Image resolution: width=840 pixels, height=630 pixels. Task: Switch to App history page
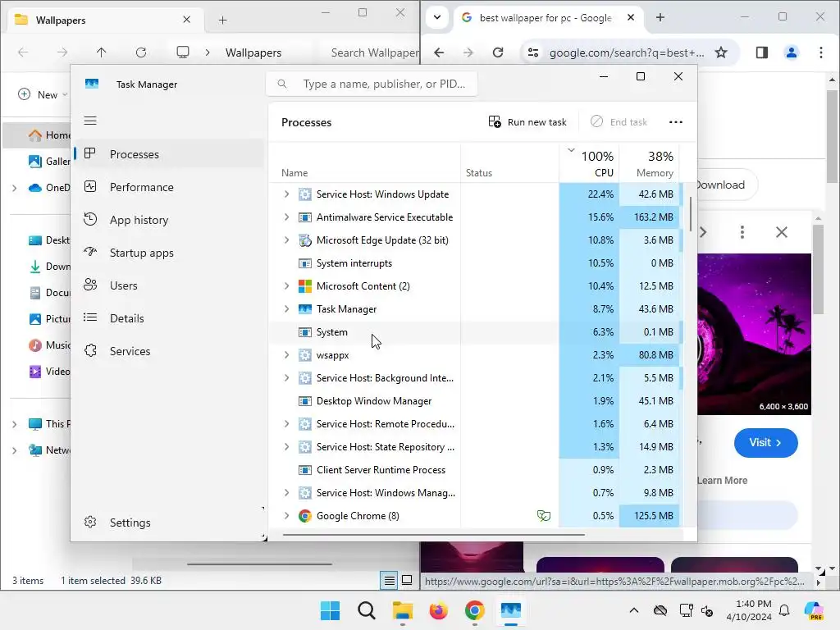coord(167,220)
